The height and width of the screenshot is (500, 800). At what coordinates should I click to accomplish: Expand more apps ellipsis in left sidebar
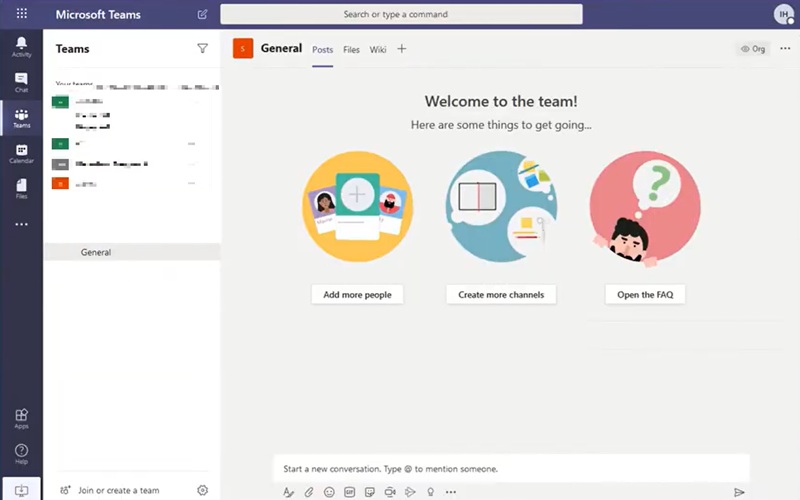point(21,224)
